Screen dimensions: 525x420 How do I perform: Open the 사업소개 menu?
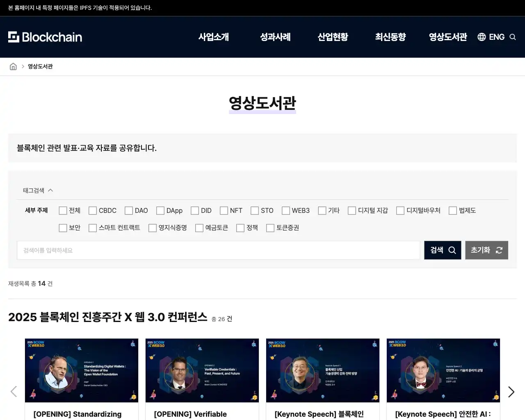point(214,37)
